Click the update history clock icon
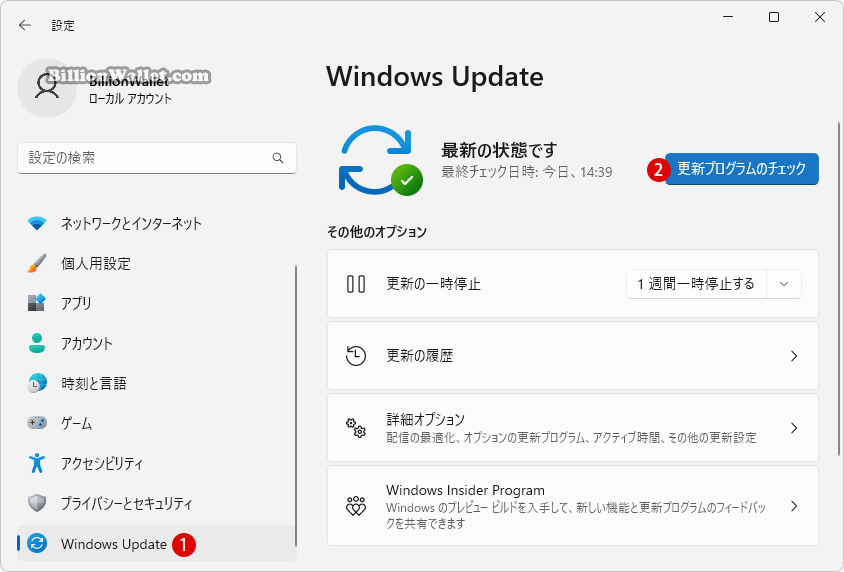844x572 pixels. coord(356,356)
